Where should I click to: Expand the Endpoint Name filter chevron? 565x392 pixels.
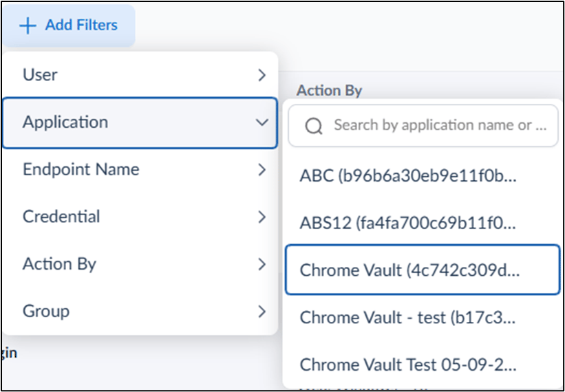262,170
